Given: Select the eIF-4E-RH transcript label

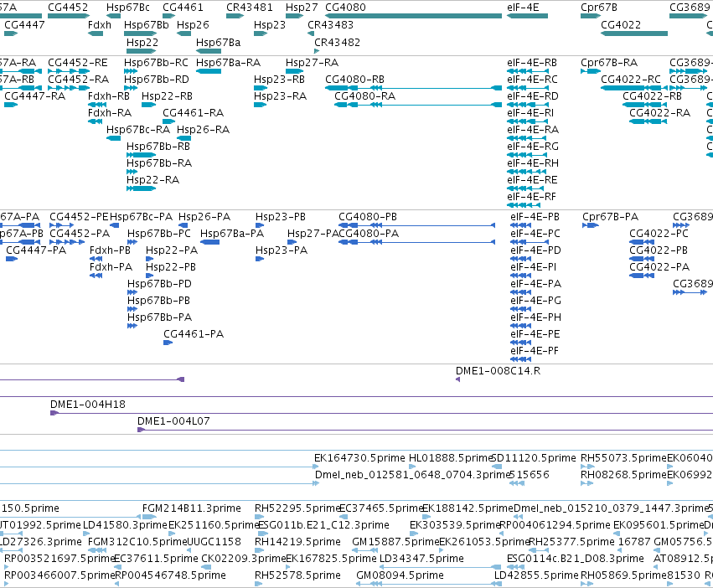Looking at the screenshot, I should 533,162.
